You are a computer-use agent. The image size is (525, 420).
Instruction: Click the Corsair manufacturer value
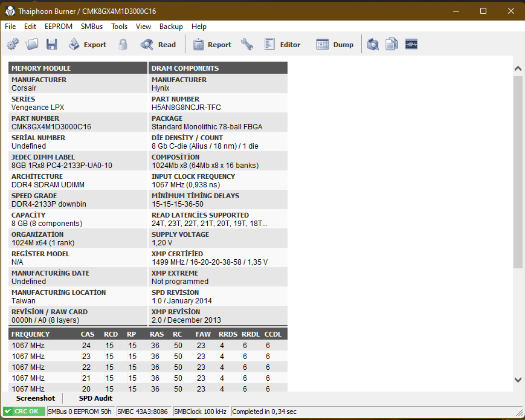[x=24, y=88]
